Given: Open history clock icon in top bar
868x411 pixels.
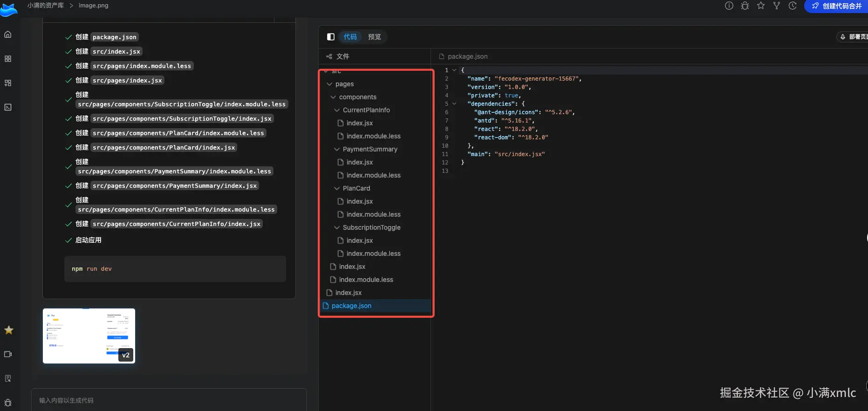Looking at the screenshot, I should tap(793, 6).
